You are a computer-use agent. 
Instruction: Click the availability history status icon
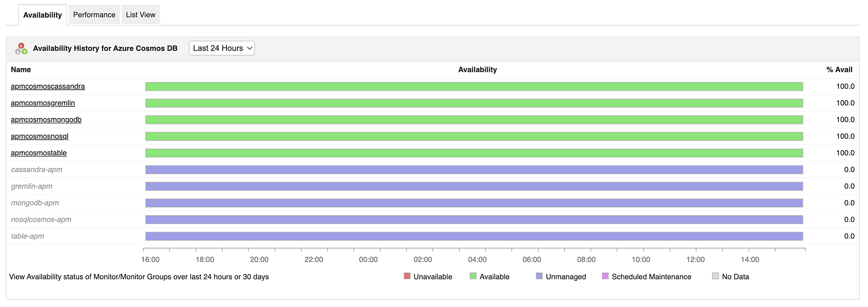pos(21,49)
